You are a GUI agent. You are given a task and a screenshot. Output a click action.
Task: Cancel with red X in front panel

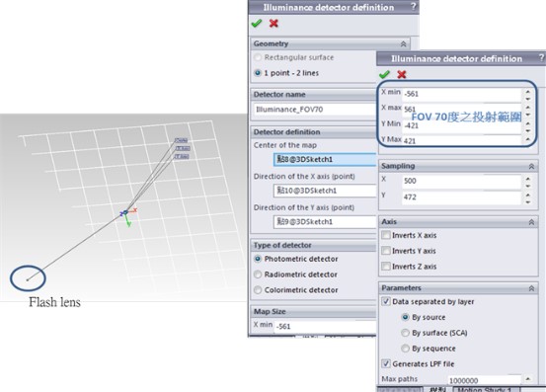pyautogui.click(x=402, y=74)
